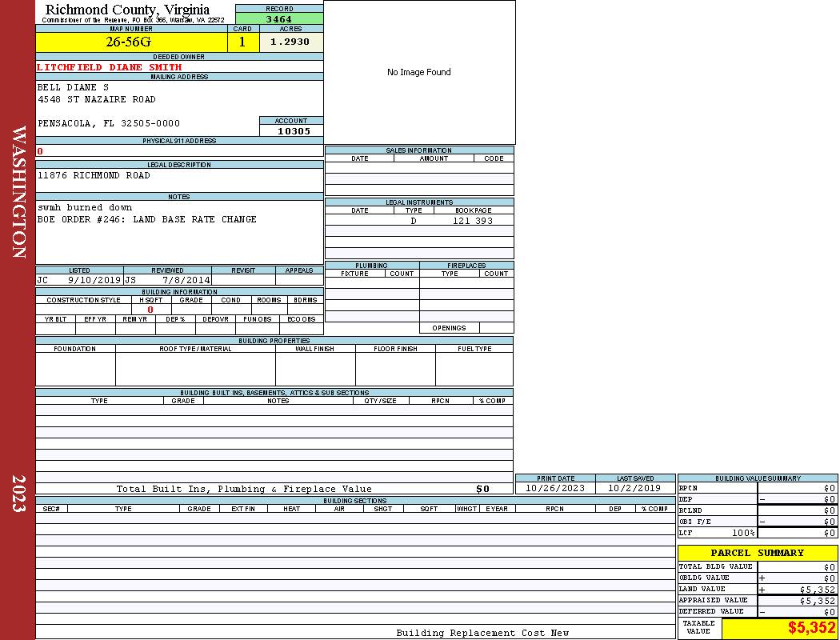Open the No Image Found photo placeholder
840x640 pixels.
click(x=419, y=72)
